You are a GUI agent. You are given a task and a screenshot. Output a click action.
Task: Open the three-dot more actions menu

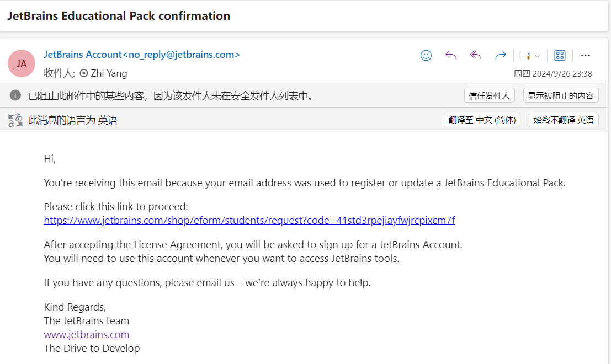click(x=585, y=55)
